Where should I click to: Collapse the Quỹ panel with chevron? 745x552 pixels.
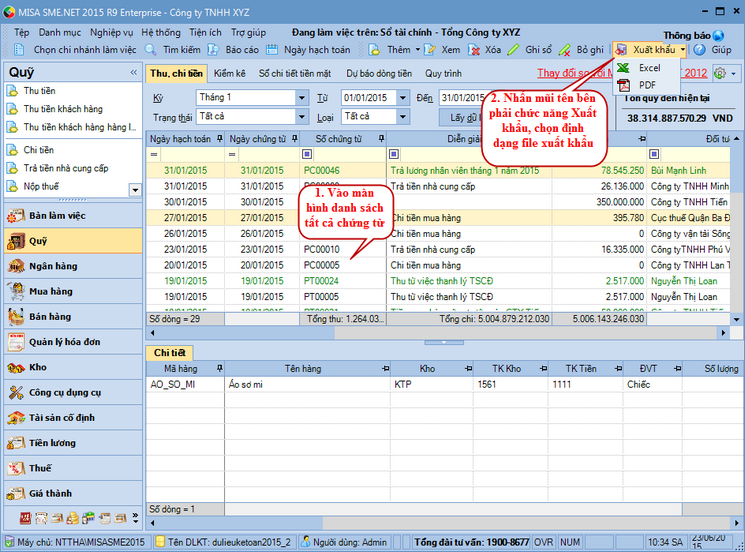point(134,72)
